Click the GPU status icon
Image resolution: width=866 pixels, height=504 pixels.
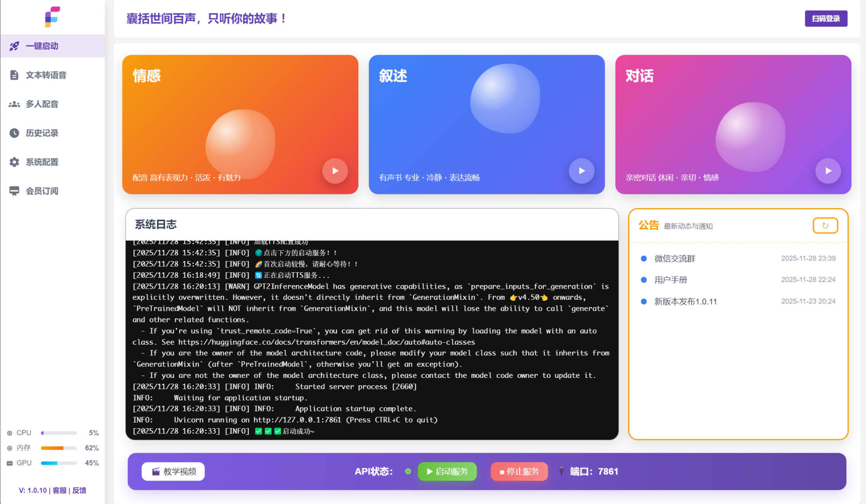point(10,463)
